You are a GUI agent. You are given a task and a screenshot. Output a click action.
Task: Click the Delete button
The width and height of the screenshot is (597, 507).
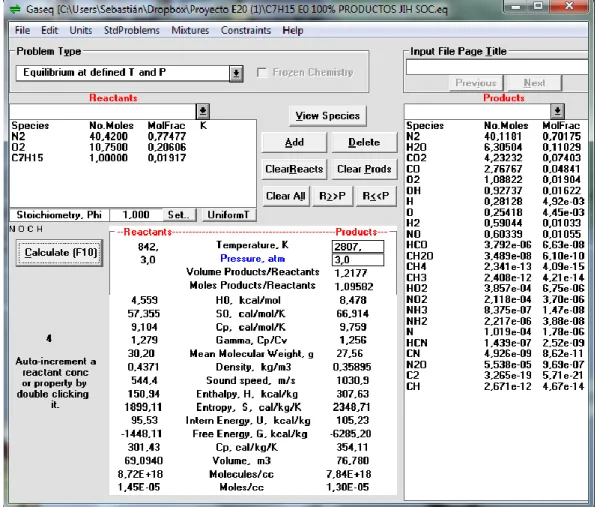[364, 142]
